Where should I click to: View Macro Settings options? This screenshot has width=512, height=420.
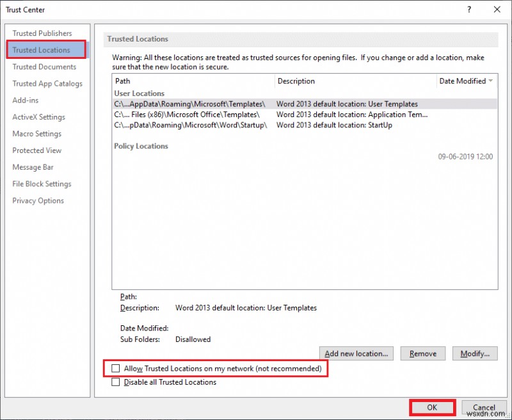click(37, 133)
